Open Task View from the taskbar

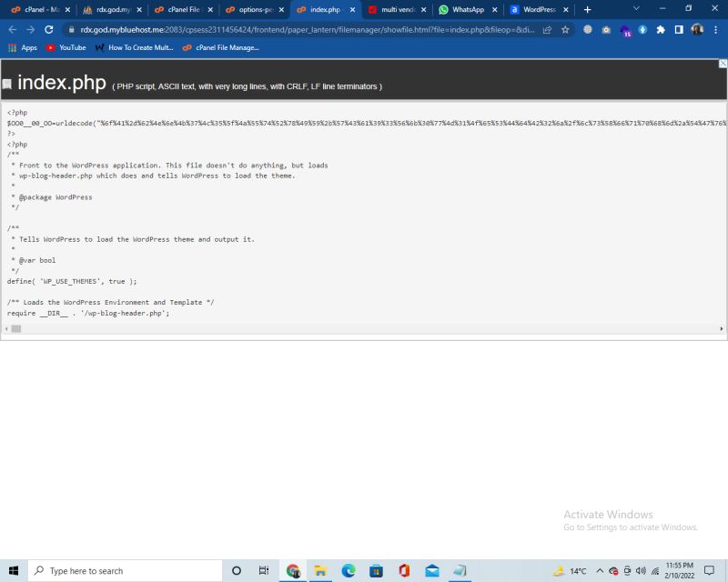coord(263,570)
